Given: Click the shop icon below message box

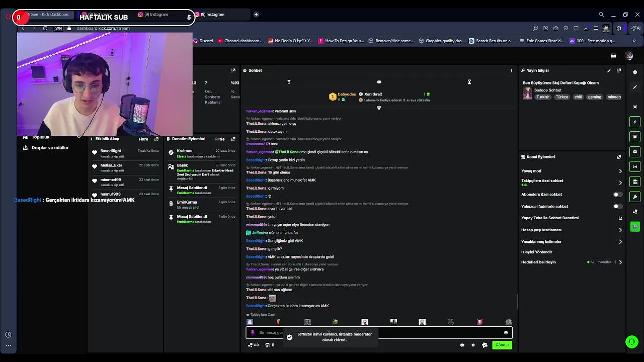Looking at the screenshot, I should (x=267, y=345).
